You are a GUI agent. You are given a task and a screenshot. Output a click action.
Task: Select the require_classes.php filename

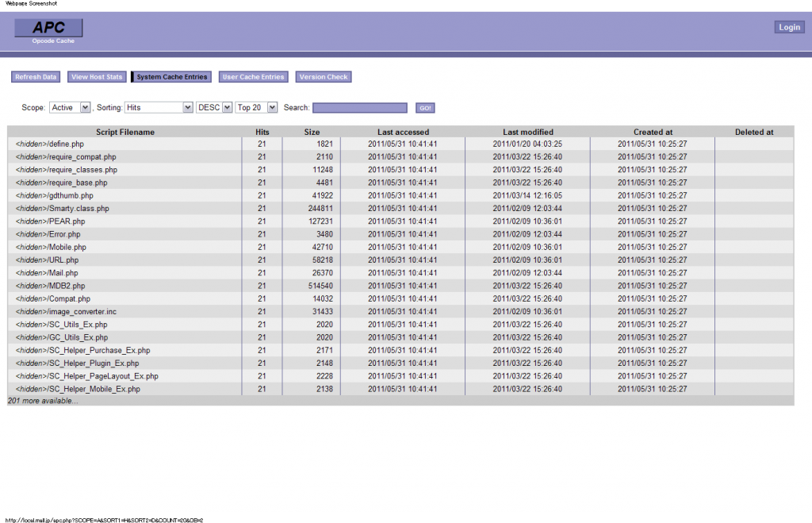pyautogui.click(x=67, y=170)
